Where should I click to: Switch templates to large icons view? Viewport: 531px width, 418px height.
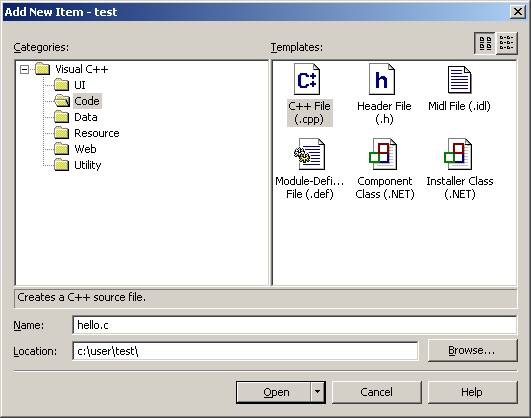click(485, 43)
